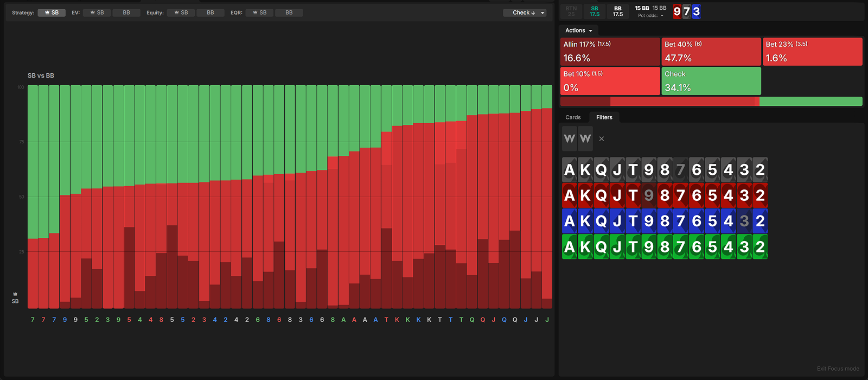Clear the filter with the X icon
Image resolution: width=868 pixels, height=380 pixels.
[x=601, y=139]
